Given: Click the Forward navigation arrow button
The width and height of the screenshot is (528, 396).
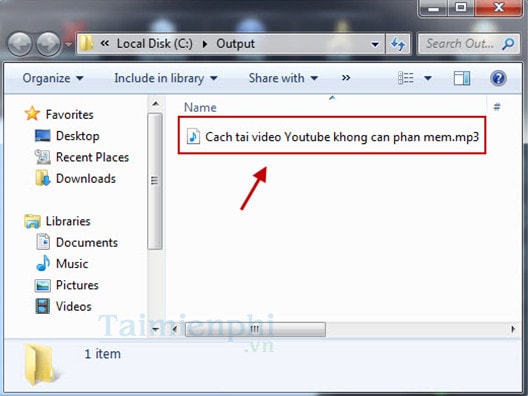Looking at the screenshot, I should (x=48, y=44).
